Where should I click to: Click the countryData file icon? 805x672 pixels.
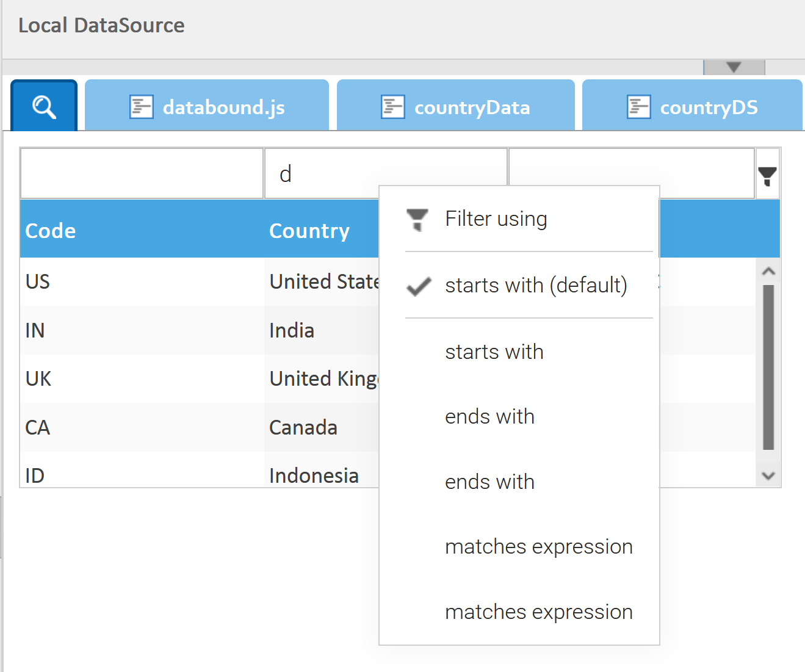pyautogui.click(x=392, y=107)
